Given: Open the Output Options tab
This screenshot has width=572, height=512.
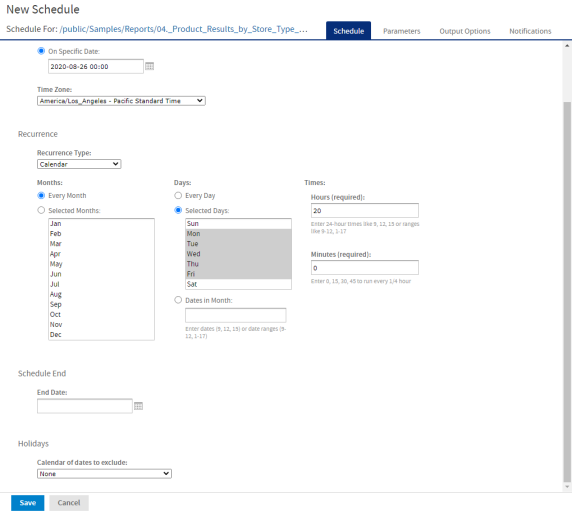Looking at the screenshot, I should [x=465, y=31].
